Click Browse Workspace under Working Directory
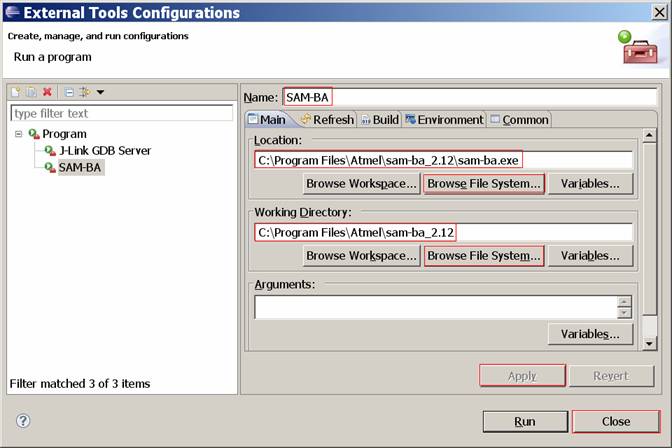 click(x=361, y=256)
